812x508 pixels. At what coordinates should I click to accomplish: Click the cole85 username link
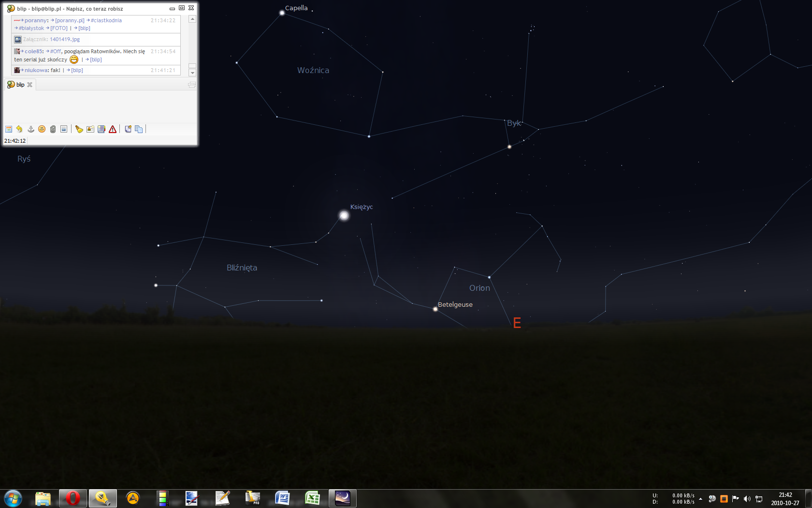pos(33,51)
